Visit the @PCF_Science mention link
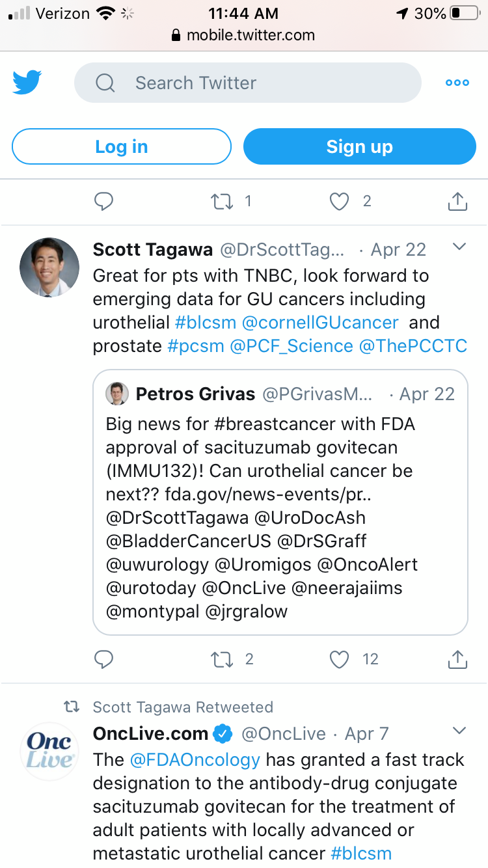 pos(291,346)
